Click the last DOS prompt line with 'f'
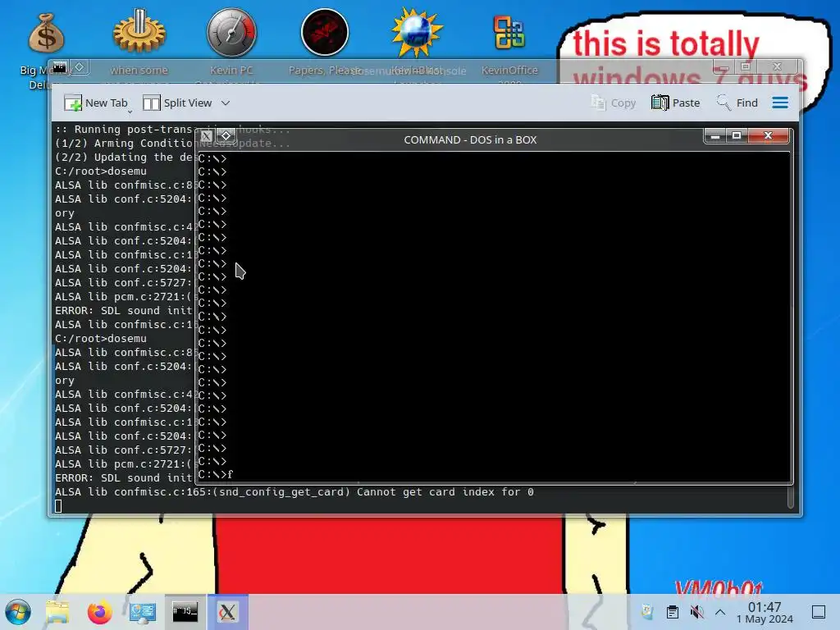The image size is (840, 630). tap(216, 475)
